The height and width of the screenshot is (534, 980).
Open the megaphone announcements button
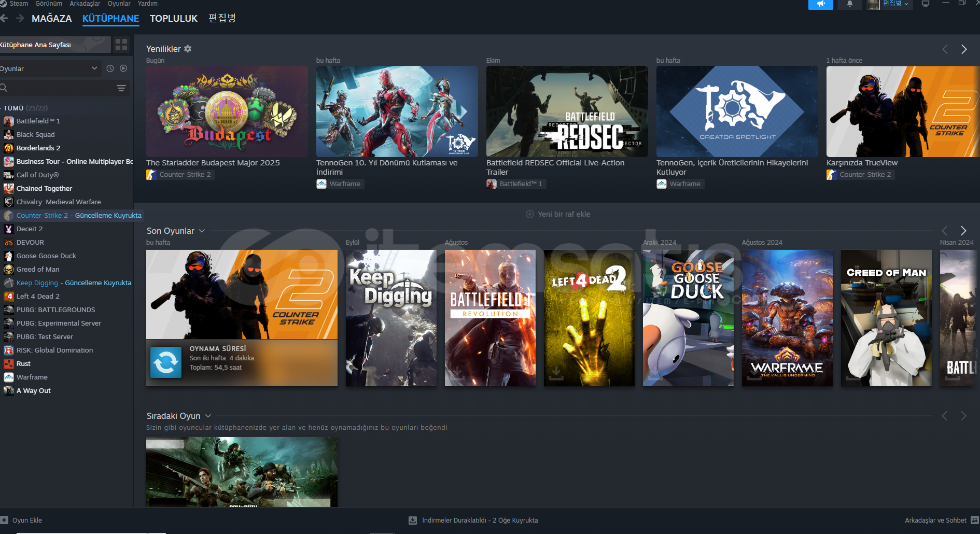point(821,4)
